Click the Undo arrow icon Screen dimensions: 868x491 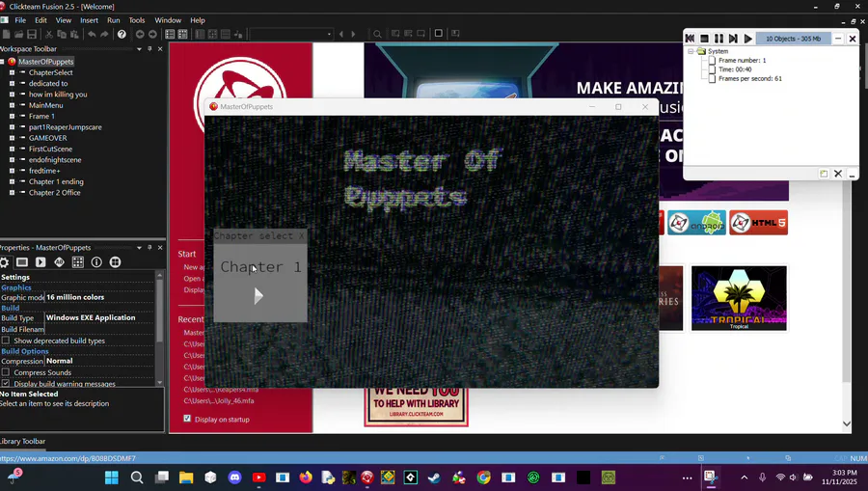point(92,35)
